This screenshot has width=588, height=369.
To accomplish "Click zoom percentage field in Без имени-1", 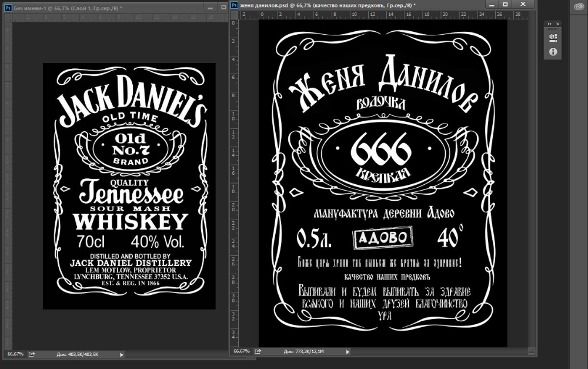I will tap(15, 354).
